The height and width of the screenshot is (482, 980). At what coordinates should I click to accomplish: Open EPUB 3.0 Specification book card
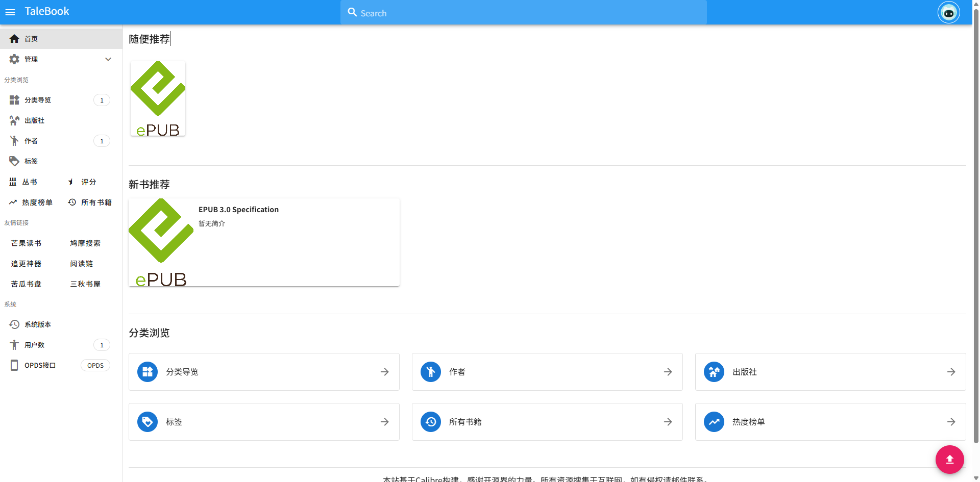pyautogui.click(x=264, y=242)
